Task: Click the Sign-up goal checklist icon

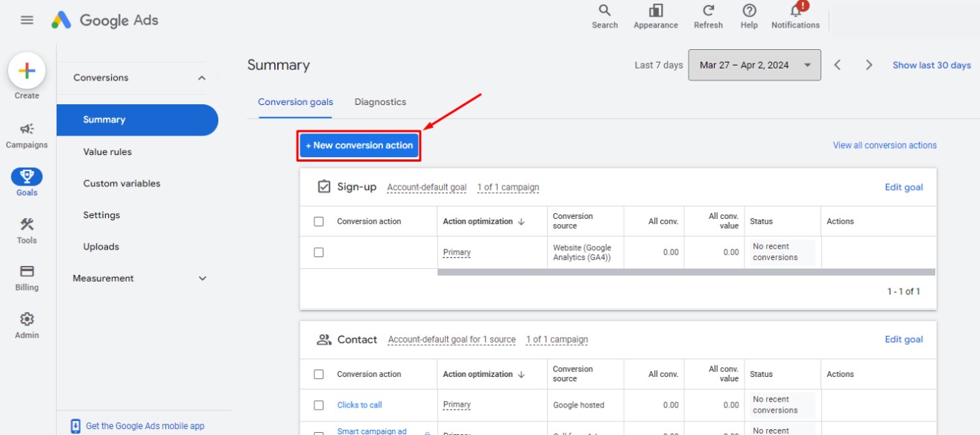Action: [x=323, y=187]
